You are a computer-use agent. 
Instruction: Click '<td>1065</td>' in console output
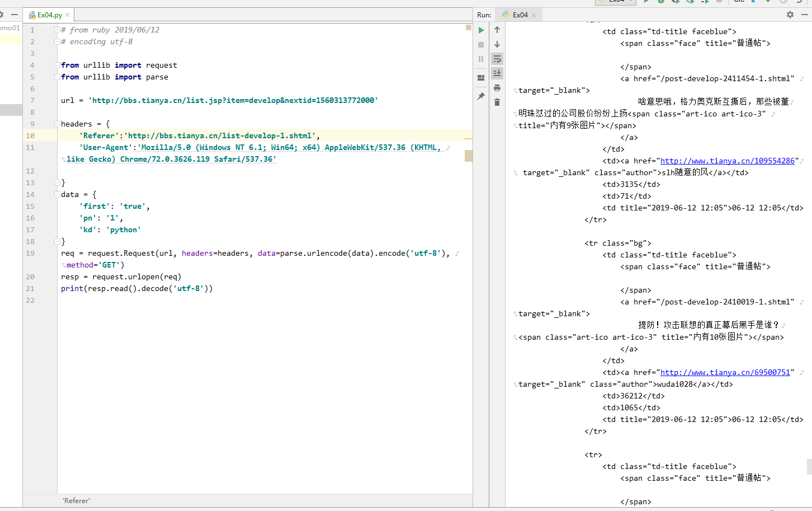631,407
